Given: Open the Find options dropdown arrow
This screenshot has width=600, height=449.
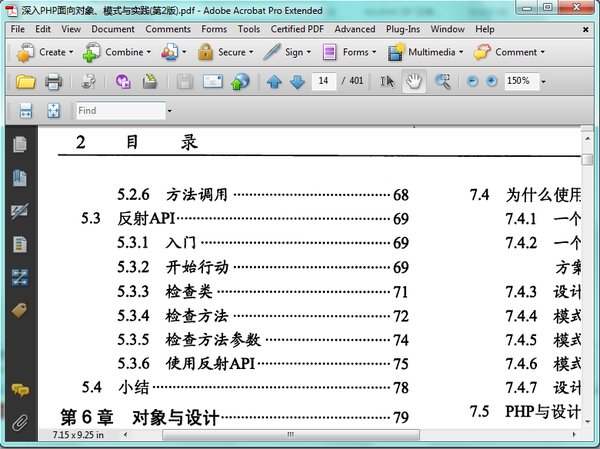Looking at the screenshot, I should pyautogui.click(x=170, y=111).
